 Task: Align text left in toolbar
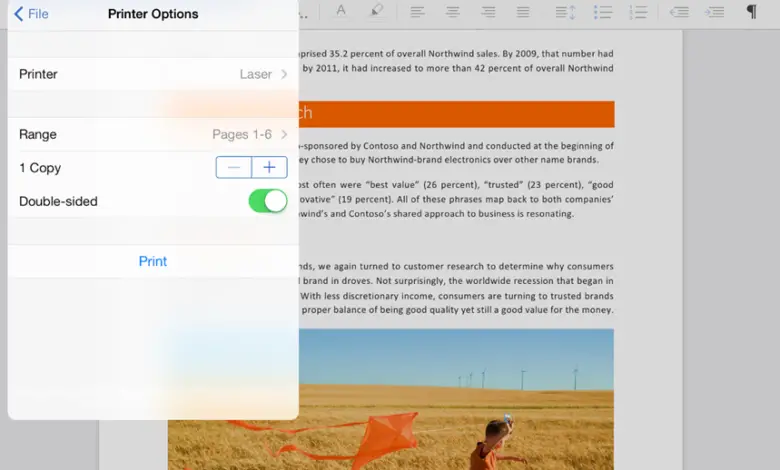417,12
